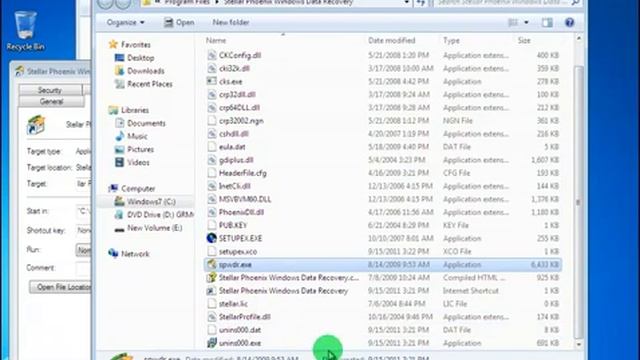This screenshot has height=360, width=640.
Task: Open the Run dropdown in properties
Action: coord(83,249)
